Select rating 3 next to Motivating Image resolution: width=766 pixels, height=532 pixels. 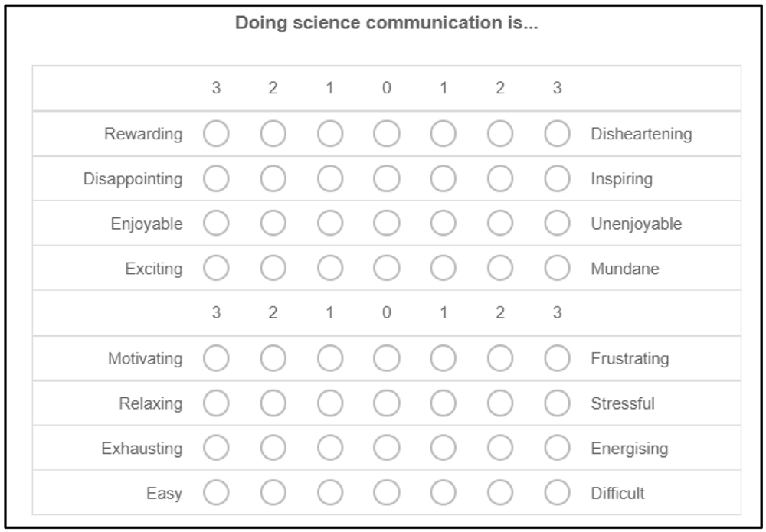click(x=216, y=358)
